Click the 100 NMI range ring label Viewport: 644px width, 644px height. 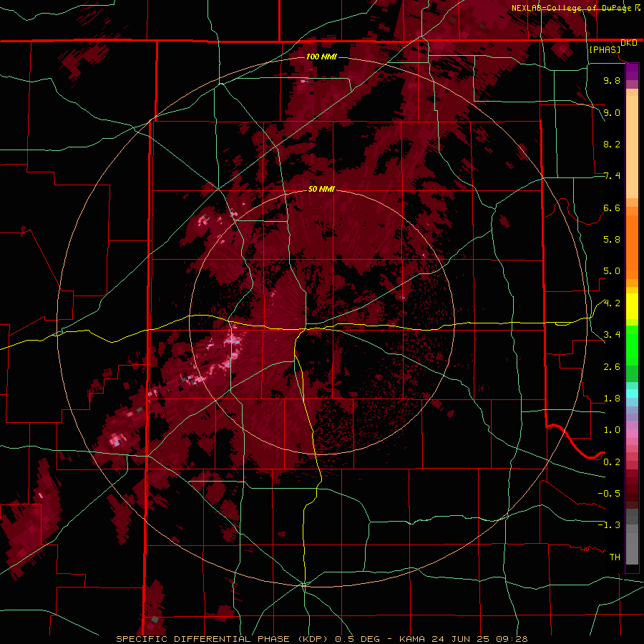tap(321, 57)
